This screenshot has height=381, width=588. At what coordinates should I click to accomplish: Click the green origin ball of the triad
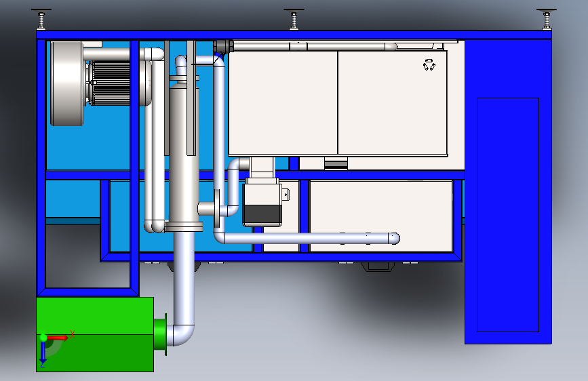[x=43, y=338]
